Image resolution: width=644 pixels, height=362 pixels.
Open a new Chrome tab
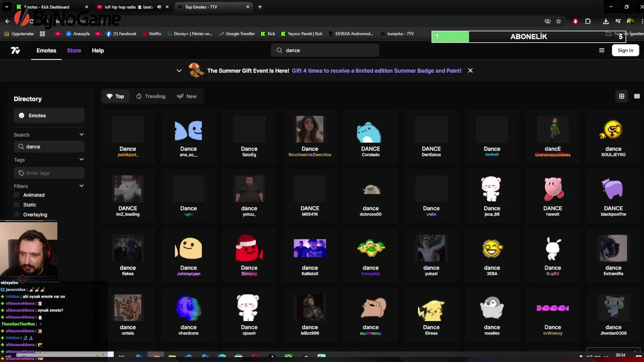click(260, 7)
